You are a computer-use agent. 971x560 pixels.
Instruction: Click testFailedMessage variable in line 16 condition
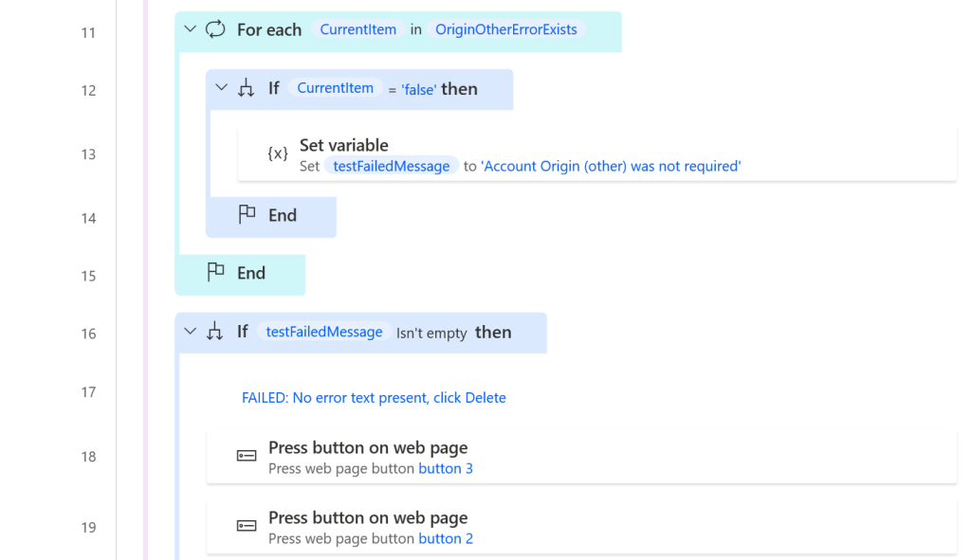point(324,332)
